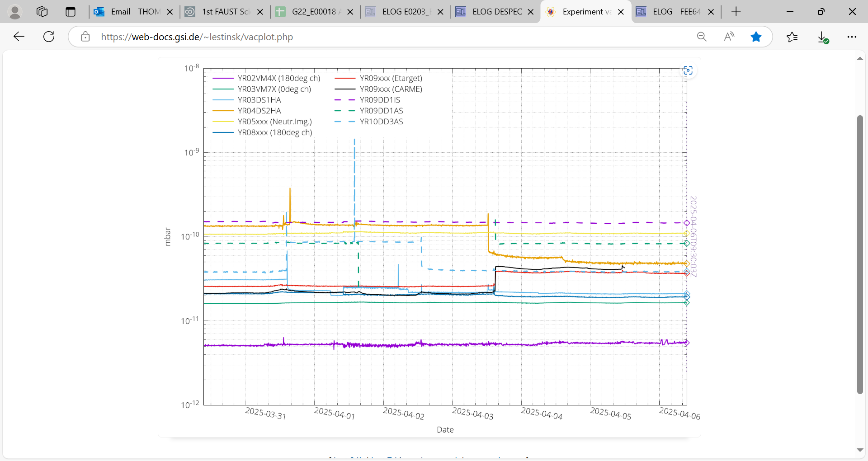868x461 pixels.
Task: Open a new browser tab
Action: pos(736,12)
